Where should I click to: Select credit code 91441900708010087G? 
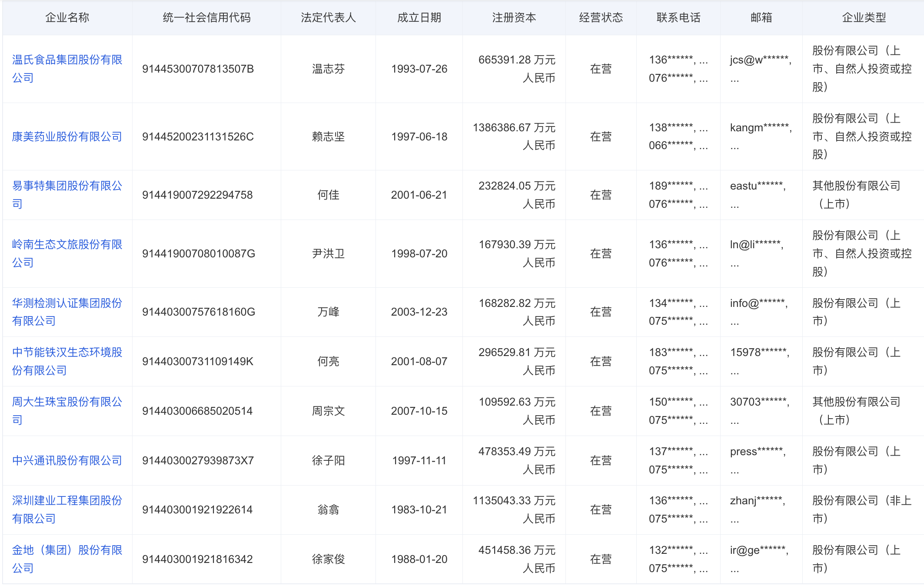[199, 253]
